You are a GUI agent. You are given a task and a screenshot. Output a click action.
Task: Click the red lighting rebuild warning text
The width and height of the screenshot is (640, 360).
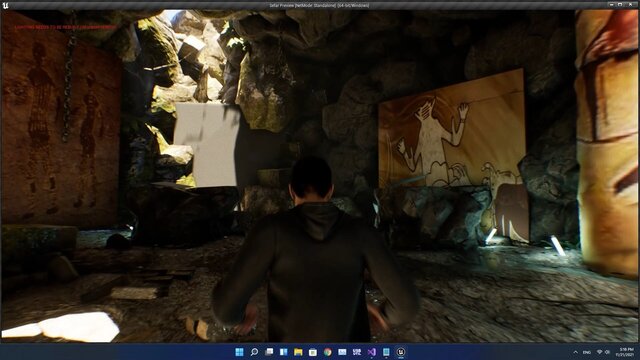pyautogui.click(x=65, y=27)
